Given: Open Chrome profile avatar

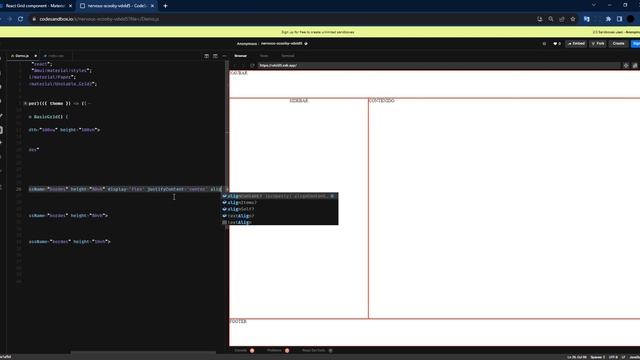Looking at the screenshot, I should pos(630,19).
